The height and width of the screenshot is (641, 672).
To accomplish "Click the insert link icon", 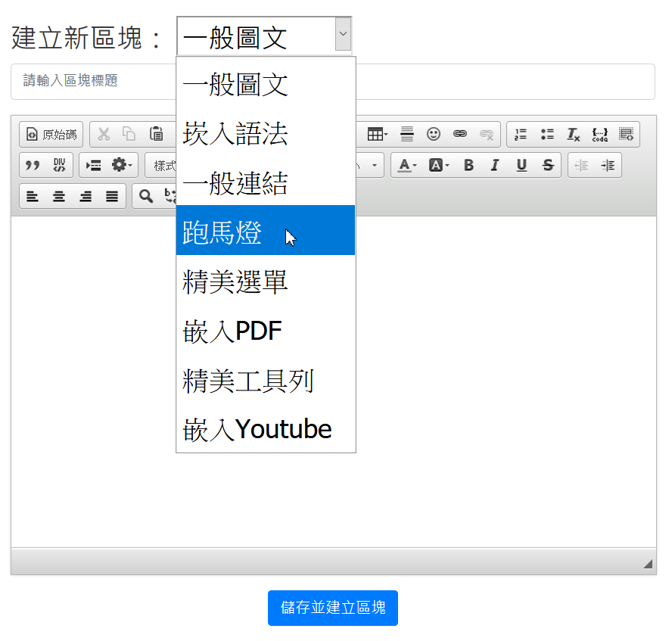I will (x=460, y=135).
